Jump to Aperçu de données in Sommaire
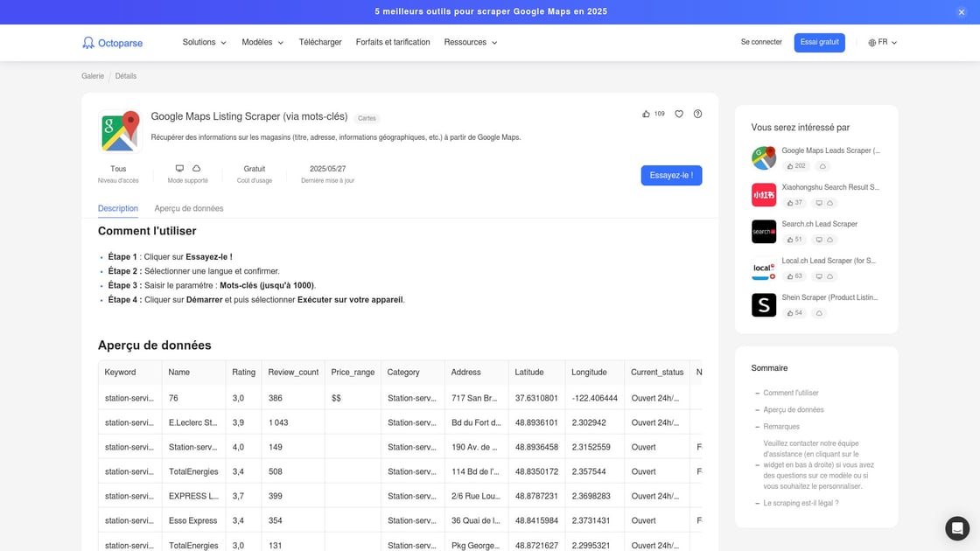This screenshot has height=551, width=980. click(x=793, y=410)
